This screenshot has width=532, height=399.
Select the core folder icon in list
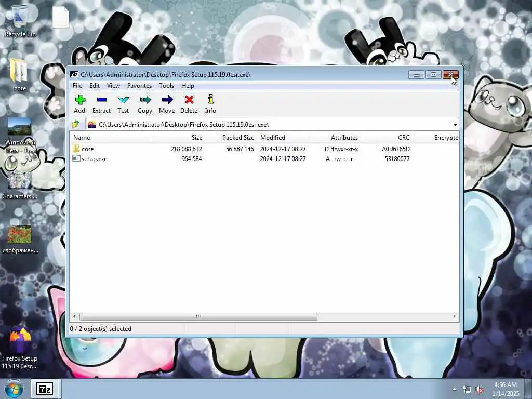(76, 149)
